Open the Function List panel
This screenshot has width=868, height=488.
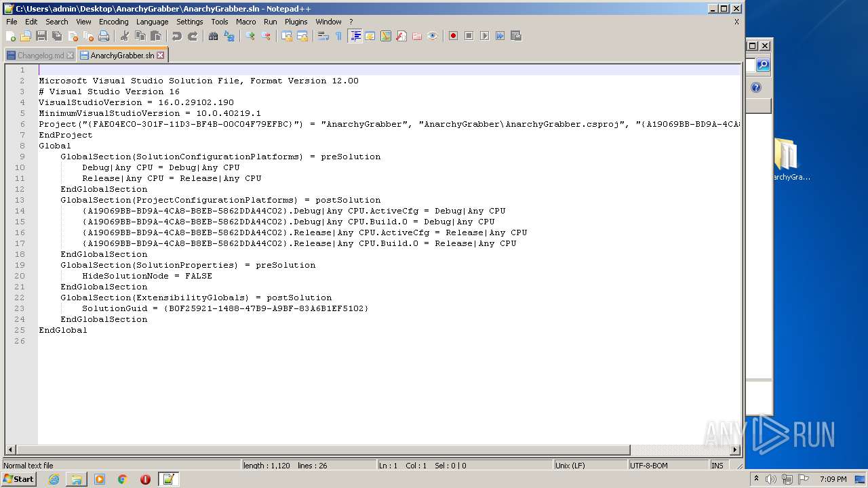tap(401, 36)
